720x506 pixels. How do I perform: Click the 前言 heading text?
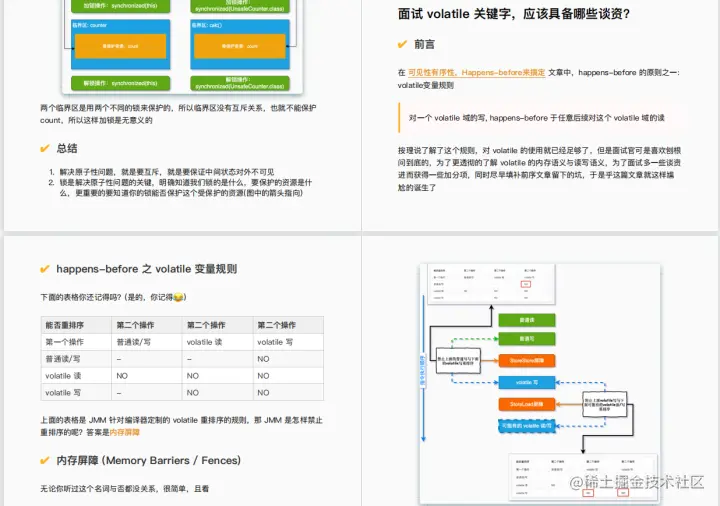[x=424, y=44]
